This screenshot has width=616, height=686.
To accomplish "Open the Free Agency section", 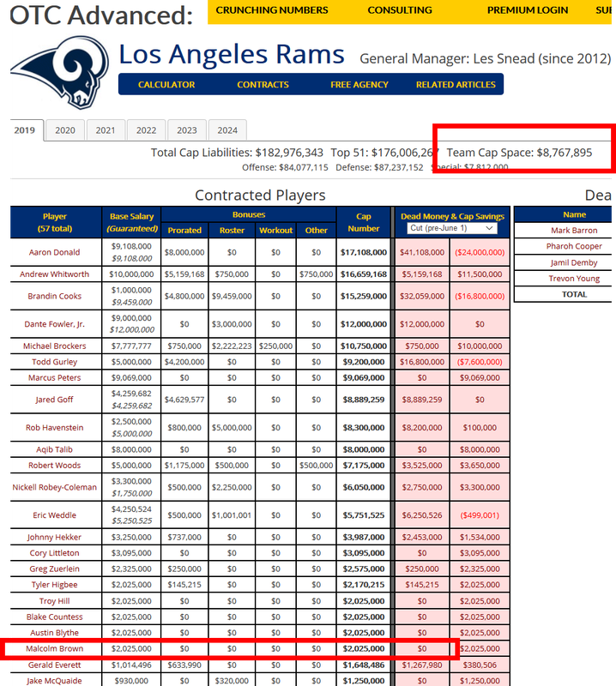I will coord(359,84).
